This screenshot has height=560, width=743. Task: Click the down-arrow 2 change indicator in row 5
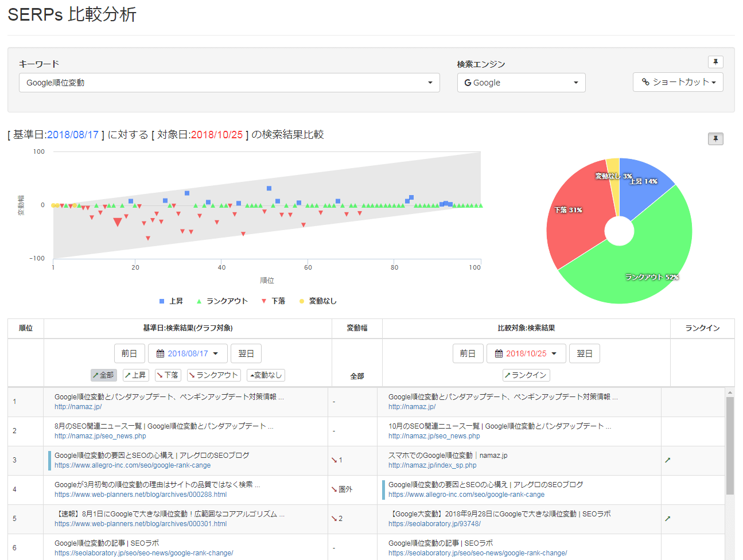tap(337, 519)
